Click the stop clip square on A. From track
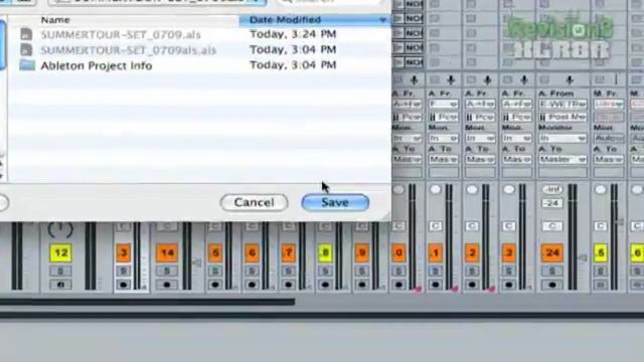Viewport: 644px width, 362px height. click(544, 80)
